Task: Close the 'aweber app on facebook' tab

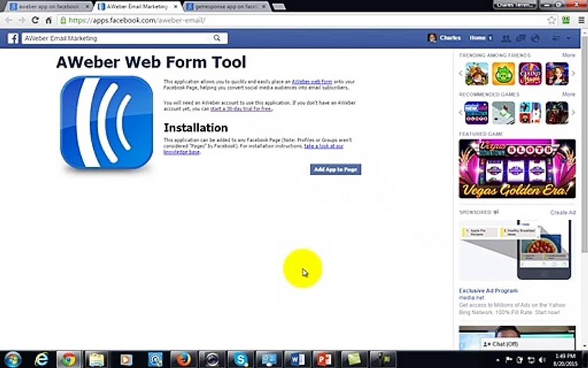Action: click(x=87, y=7)
